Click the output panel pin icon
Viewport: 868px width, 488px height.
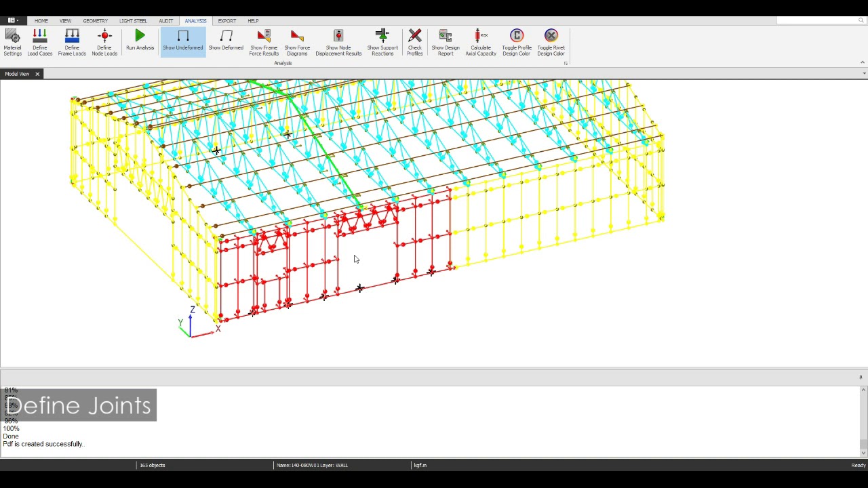[861, 378]
